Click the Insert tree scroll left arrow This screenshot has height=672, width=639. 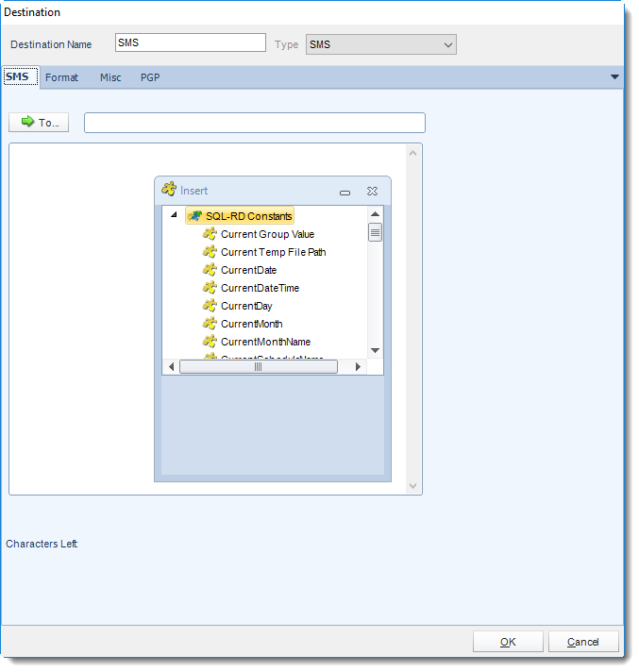(172, 367)
